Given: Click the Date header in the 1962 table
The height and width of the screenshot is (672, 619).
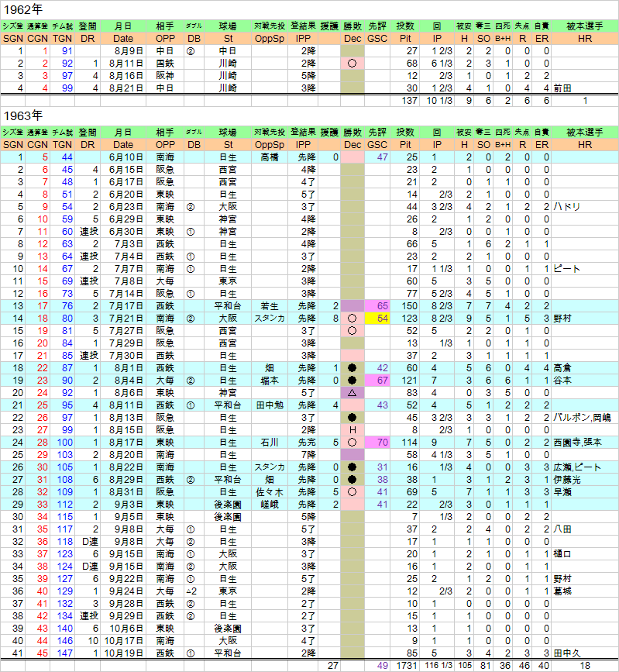Looking at the screenshot, I should 123,39.
